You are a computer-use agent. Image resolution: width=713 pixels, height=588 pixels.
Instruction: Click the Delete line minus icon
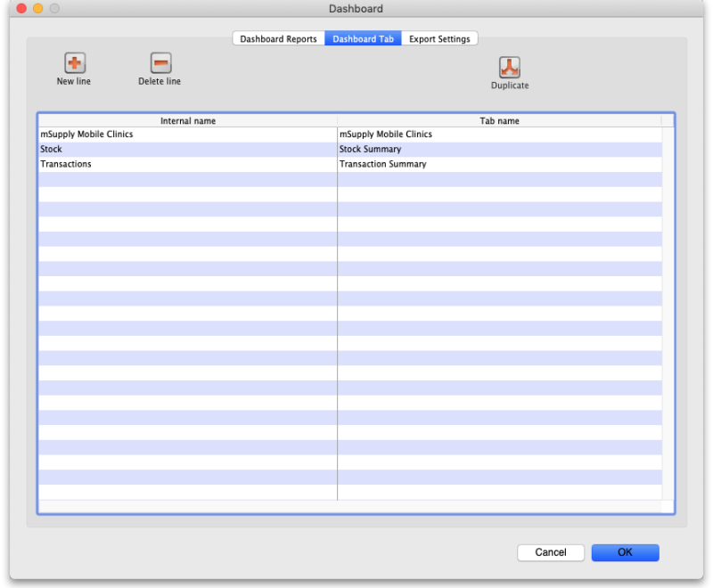tap(160, 64)
